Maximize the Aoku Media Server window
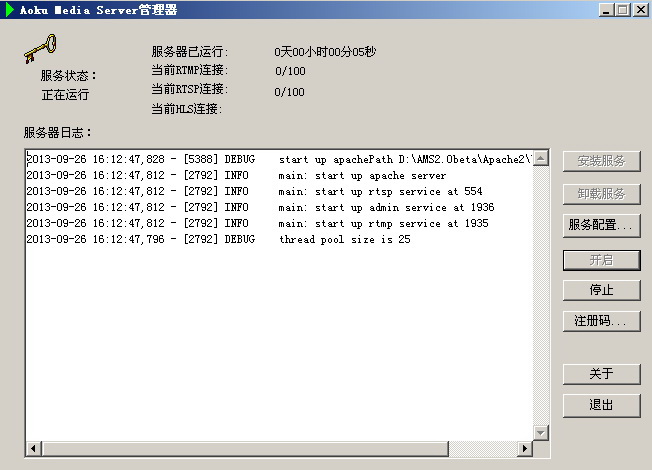 pyautogui.click(x=623, y=10)
